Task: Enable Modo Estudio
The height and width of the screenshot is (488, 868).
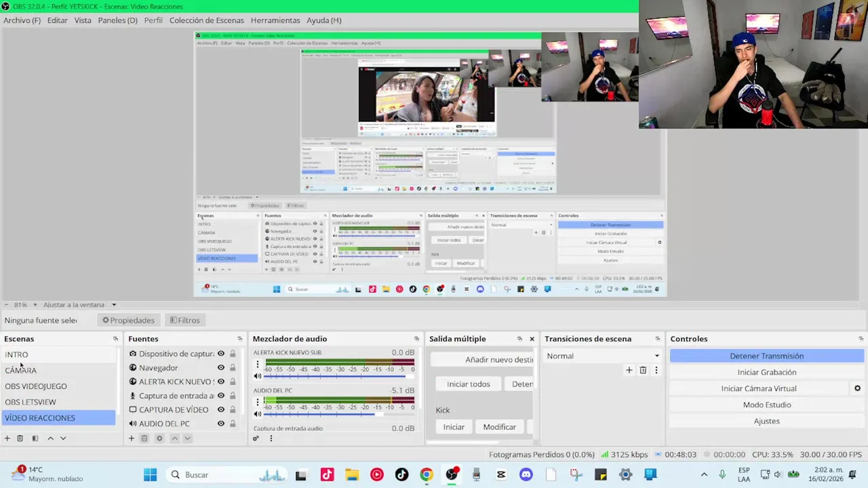Action: (x=767, y=405)
